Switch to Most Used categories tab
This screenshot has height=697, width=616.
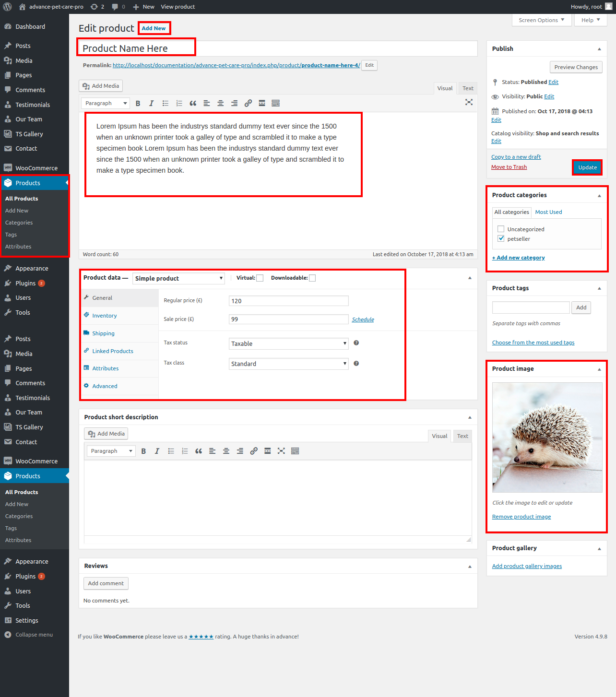548,212
